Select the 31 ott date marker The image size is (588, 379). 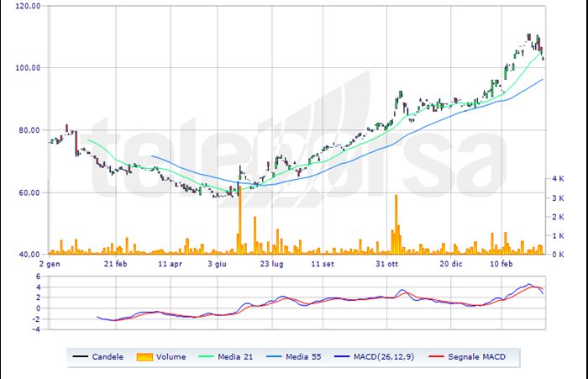pyautogui.click(x=386, y=263)
